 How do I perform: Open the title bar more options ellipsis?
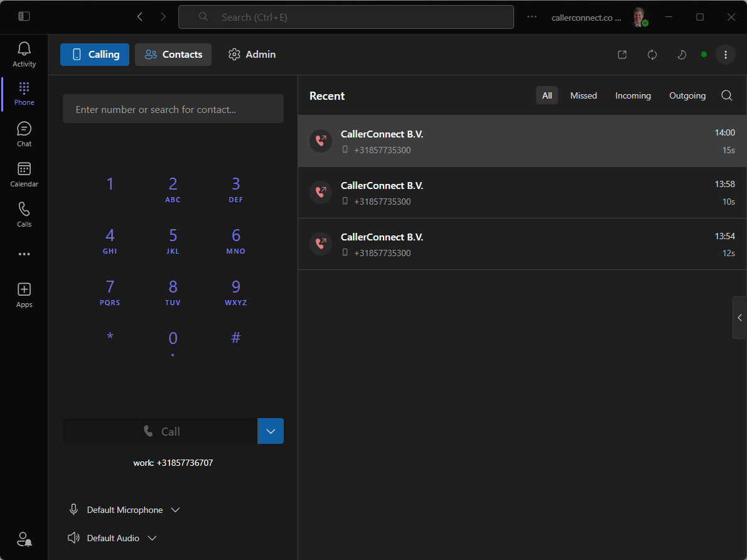click(532, 17)
